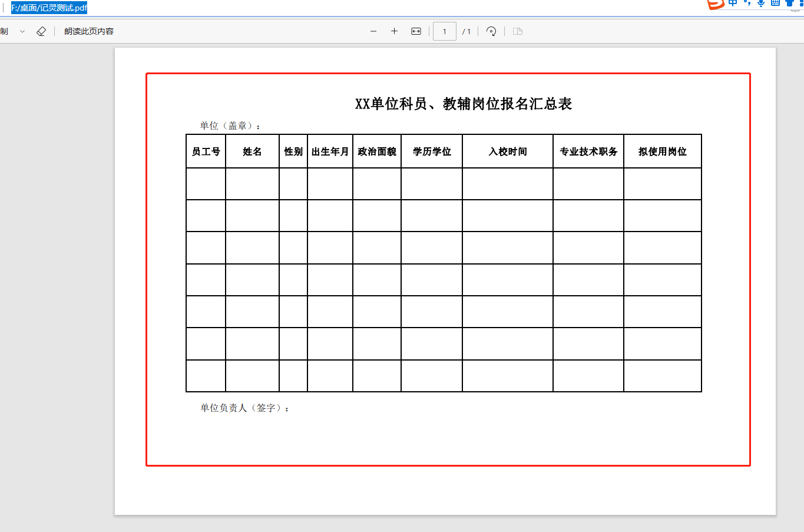The height and width of the screenshot is (532, 804).
Task: Expand the draw tool dropdown chevron
Action: point(22,31)
